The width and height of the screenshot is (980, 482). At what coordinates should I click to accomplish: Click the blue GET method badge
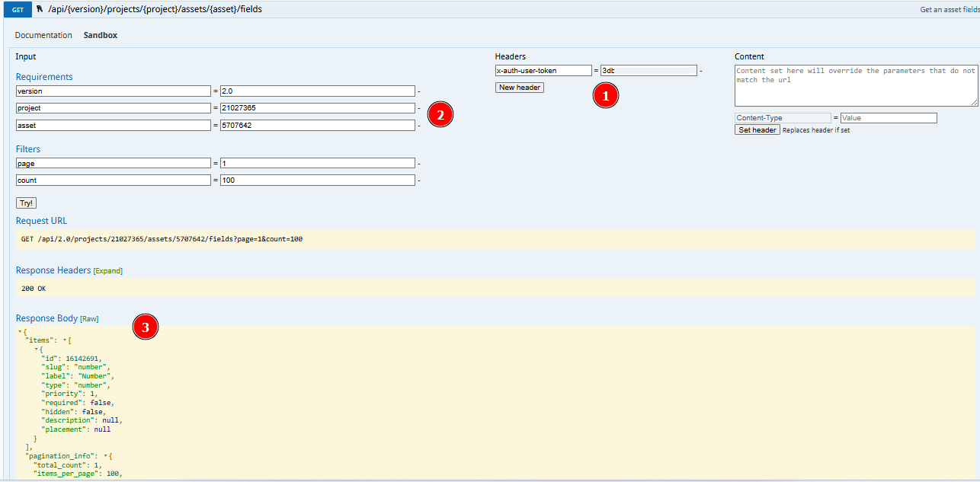coord(17,9)
